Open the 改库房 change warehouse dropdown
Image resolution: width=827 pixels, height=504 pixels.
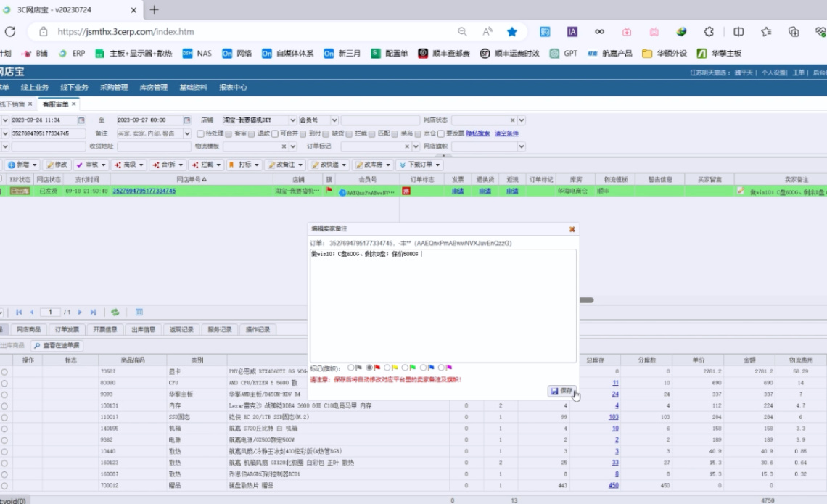pos(372,165)
